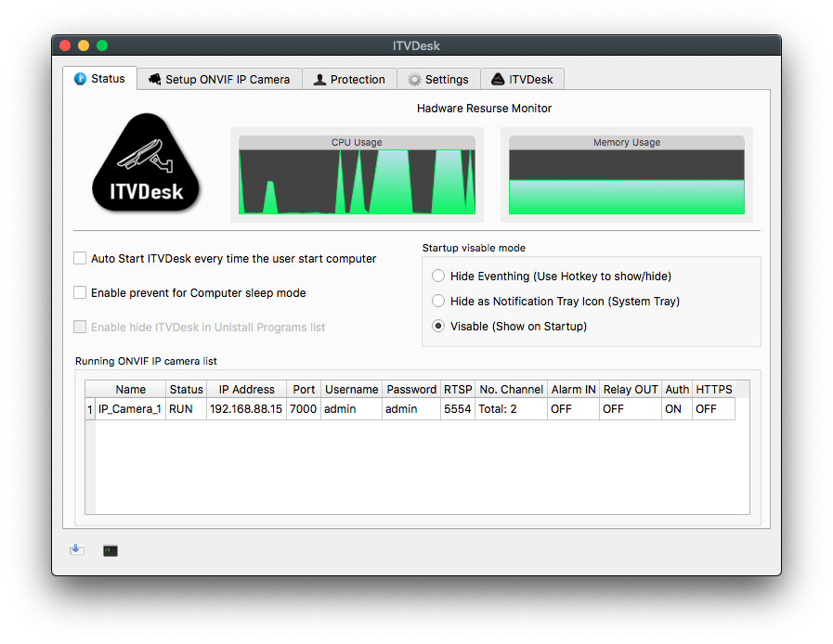Click the CPU Usage monitor graph

click(357, 176)
